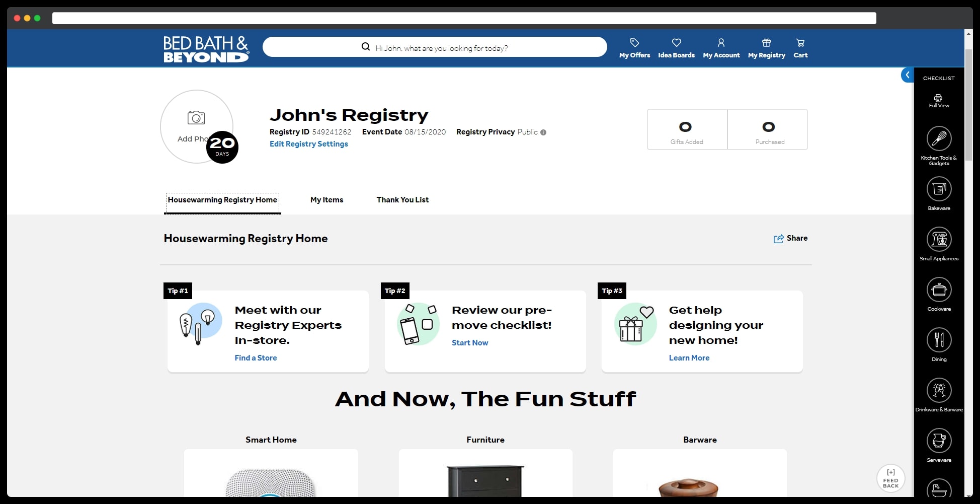Click the Tip #3 gift box illustration

(635, 323)
